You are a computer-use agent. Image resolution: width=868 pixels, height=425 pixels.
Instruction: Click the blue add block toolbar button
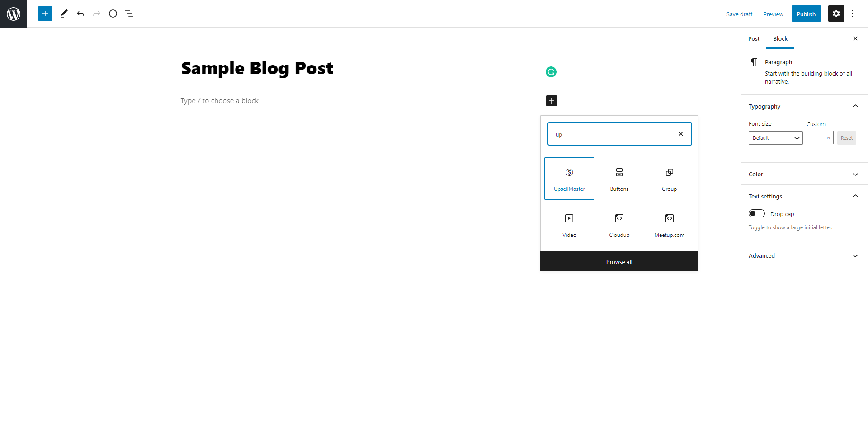45,14
